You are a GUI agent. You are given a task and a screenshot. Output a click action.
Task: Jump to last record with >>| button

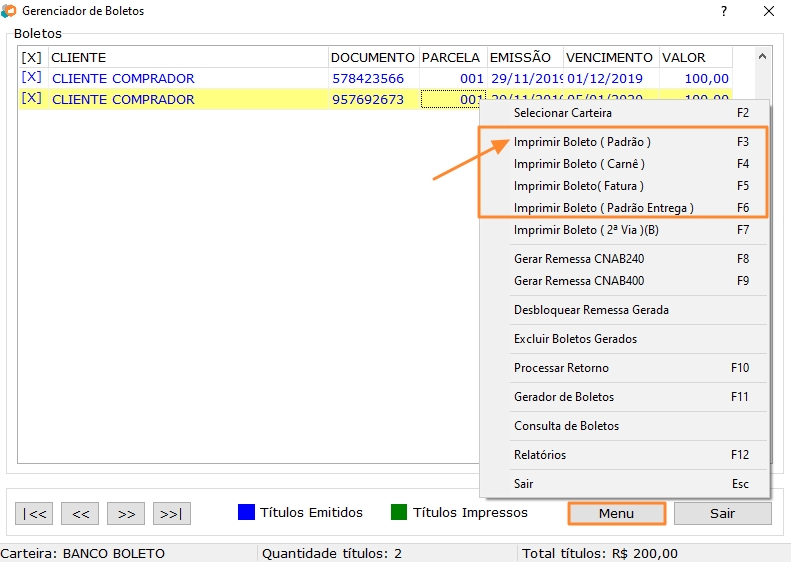171,514
